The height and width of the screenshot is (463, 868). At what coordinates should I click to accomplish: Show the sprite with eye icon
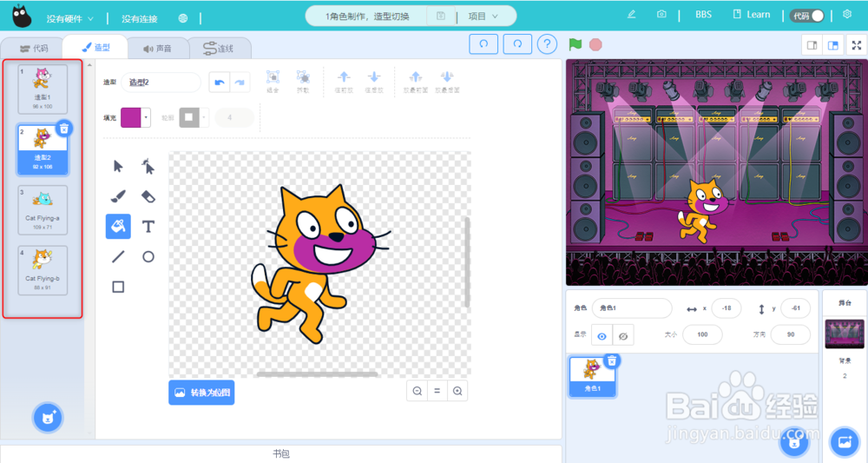602,335
